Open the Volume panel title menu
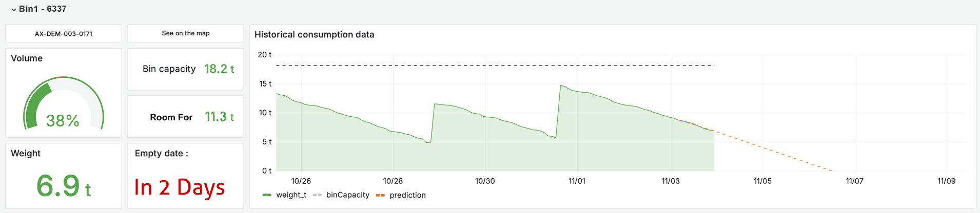Image resolution: width=980 pixels, height=213 pixels. click(x=27, y=58)
